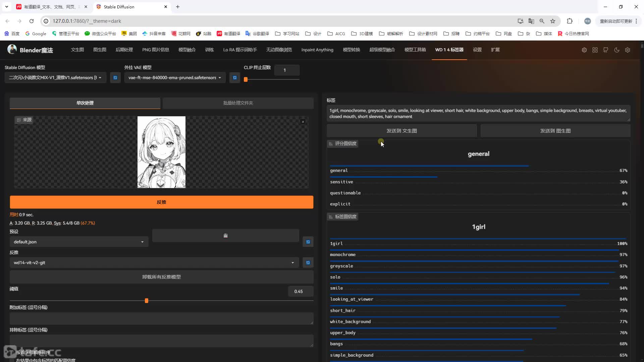Refresh the interrogator model list beside wd14-vit-v2-git
Image resolution: width=644 pixels, height=362 pixels.
click(x=308, y=262)
